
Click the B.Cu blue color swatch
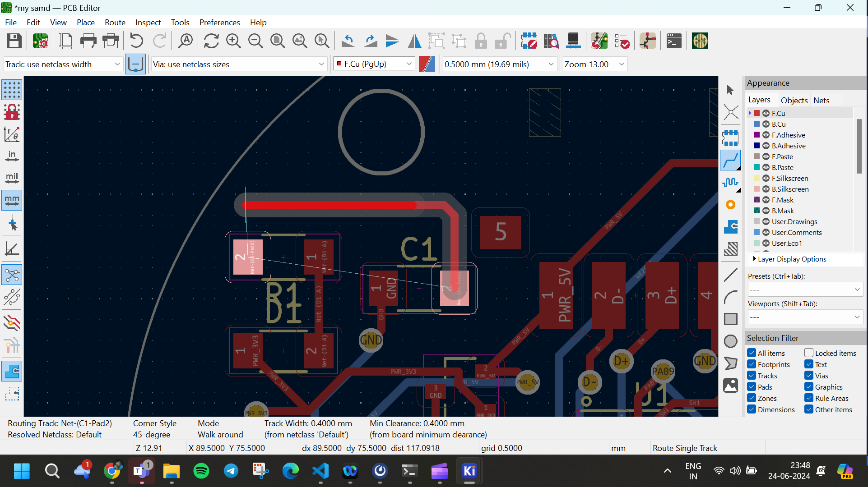(x=757, y=124)
